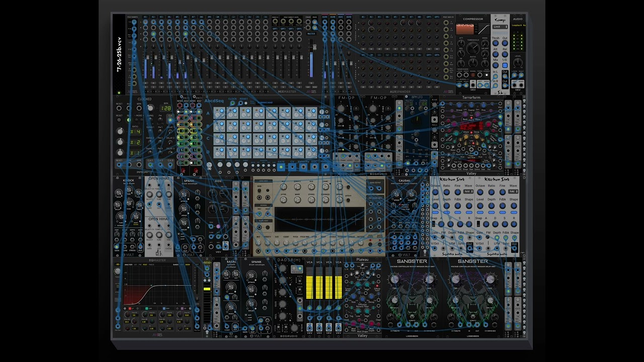The height and width of the screenshot is (362, 644).
Task: Select EQMaster analyser FREEZE option
Action: tap(151, 264)
